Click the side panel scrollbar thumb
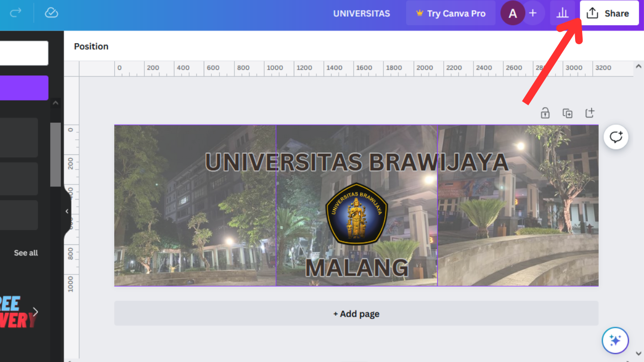The height and width of the screenshot is (362, 644). point(56,154)
